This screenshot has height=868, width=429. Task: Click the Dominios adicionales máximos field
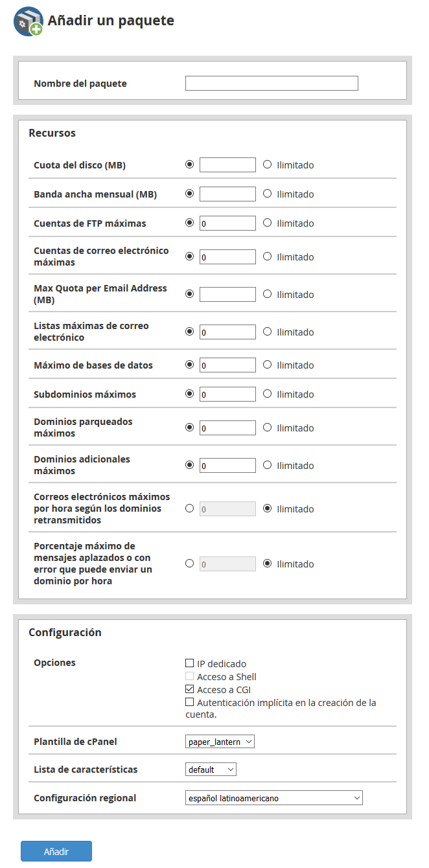pos(227,465)
